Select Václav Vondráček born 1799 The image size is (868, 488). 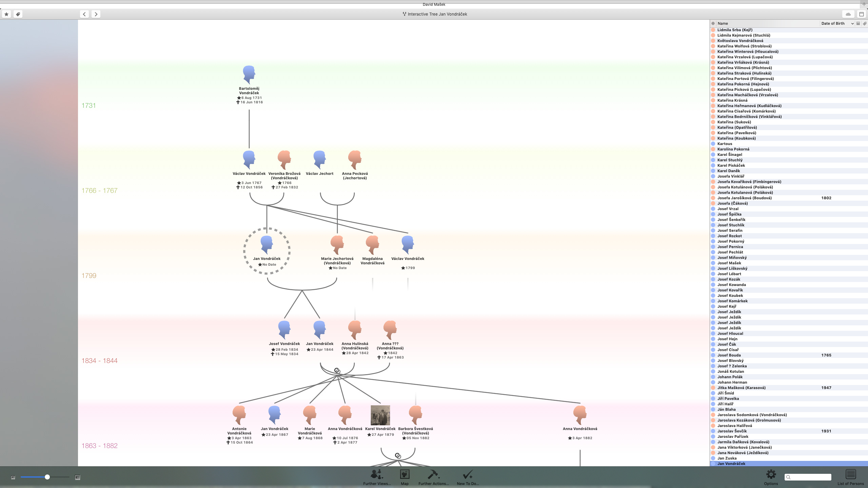(408, 253)
